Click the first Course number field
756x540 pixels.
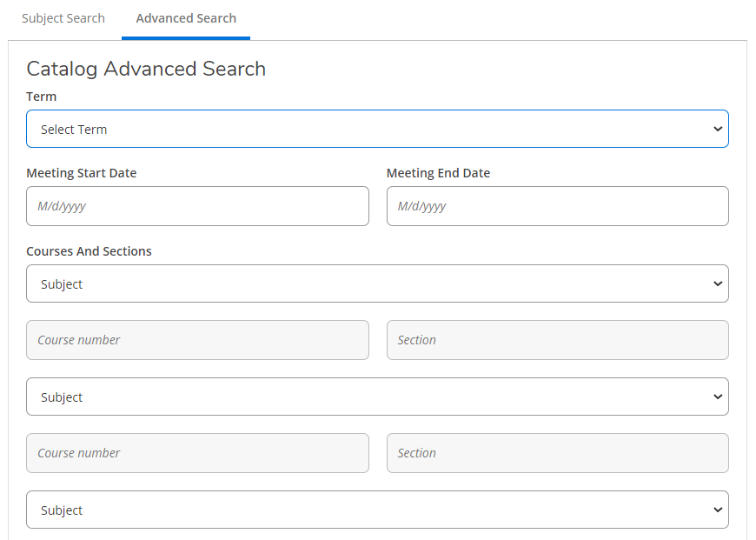click(x=197, y=340)
